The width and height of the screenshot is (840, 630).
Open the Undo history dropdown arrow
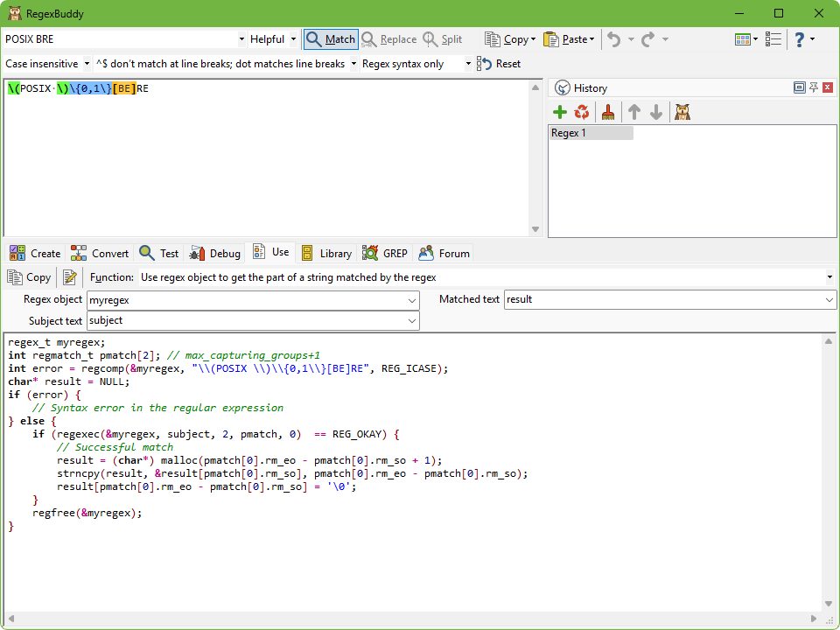click(x=631, y=39)
